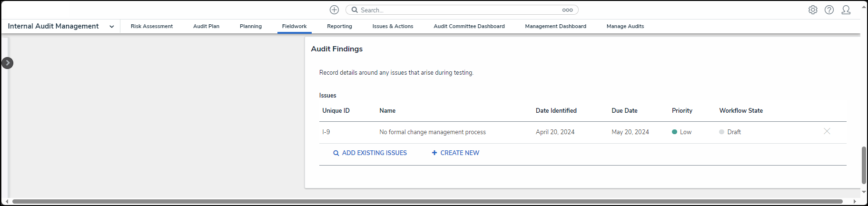
Task: Click the ellipsis icon in search bar
Action: [567, 10]
